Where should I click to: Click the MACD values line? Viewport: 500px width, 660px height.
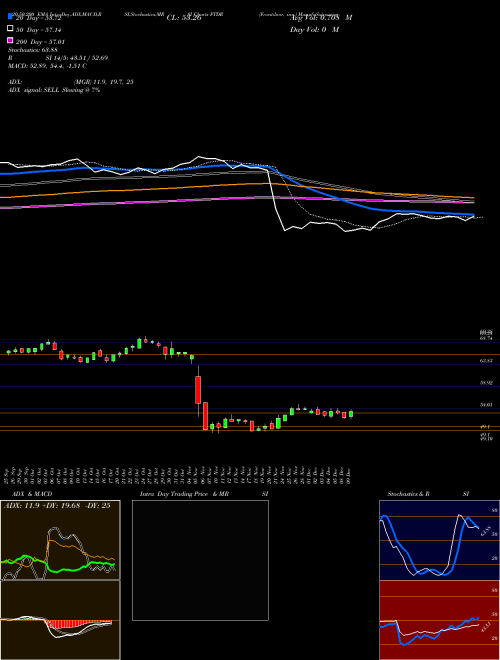47,66
